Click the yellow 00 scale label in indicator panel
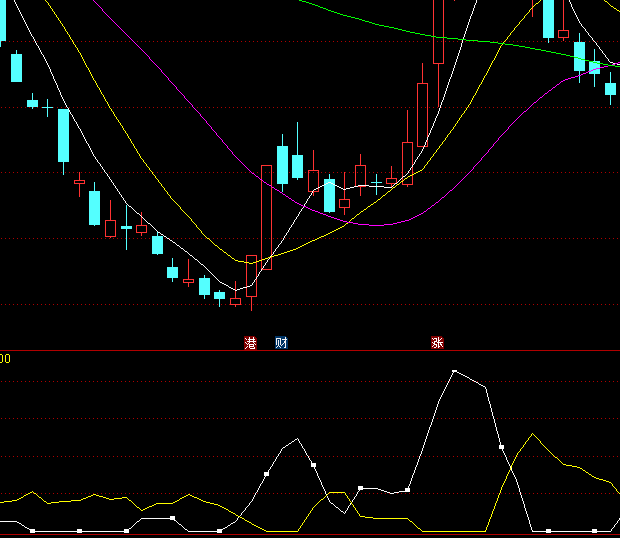This screenshot has height=538, width=620. coord(5,358)
